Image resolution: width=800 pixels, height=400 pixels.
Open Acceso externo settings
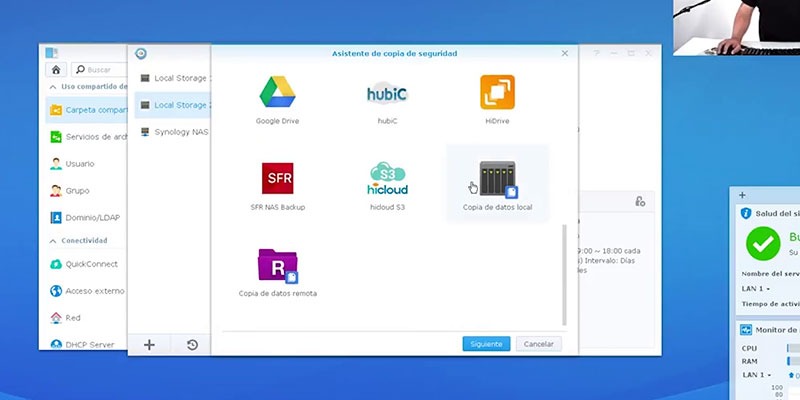coord(87,291)
